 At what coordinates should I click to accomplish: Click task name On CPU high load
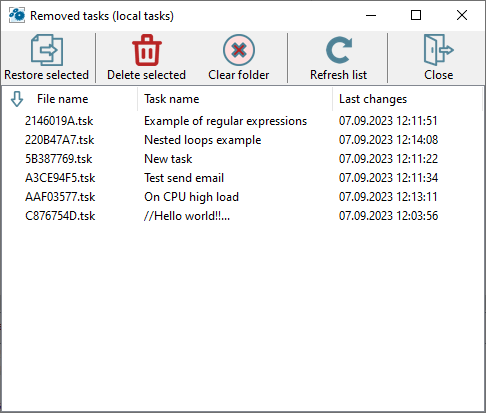tap(191, 197)
